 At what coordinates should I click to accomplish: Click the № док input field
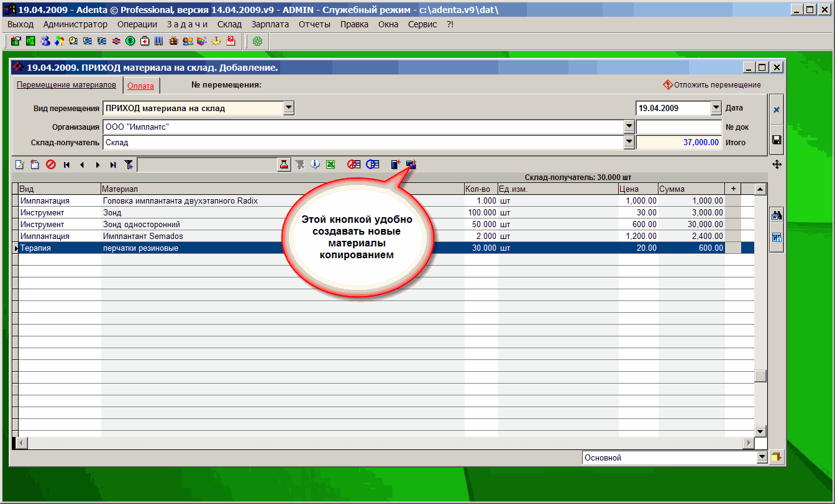coord(678,127)
